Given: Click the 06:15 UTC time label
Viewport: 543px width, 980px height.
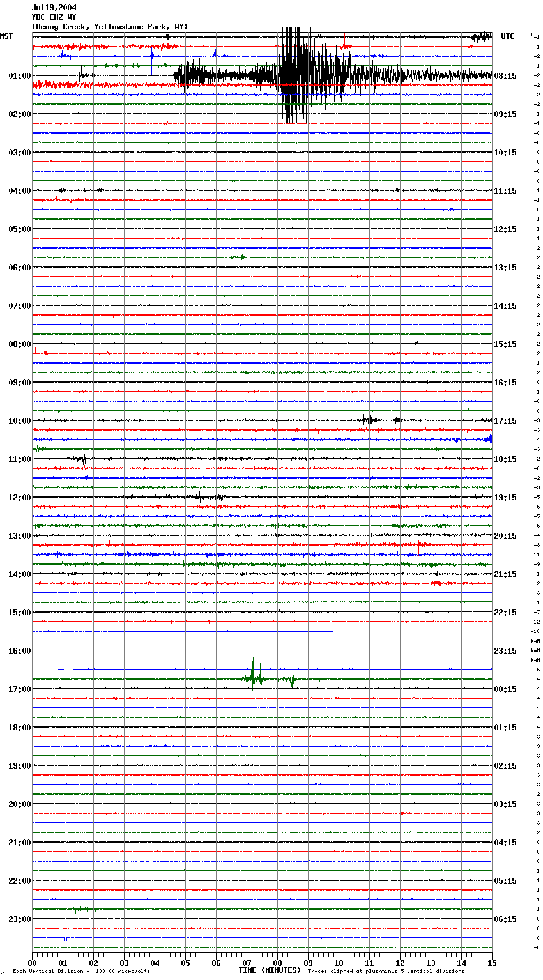Looking at the screenshot, I should point(505,919).
